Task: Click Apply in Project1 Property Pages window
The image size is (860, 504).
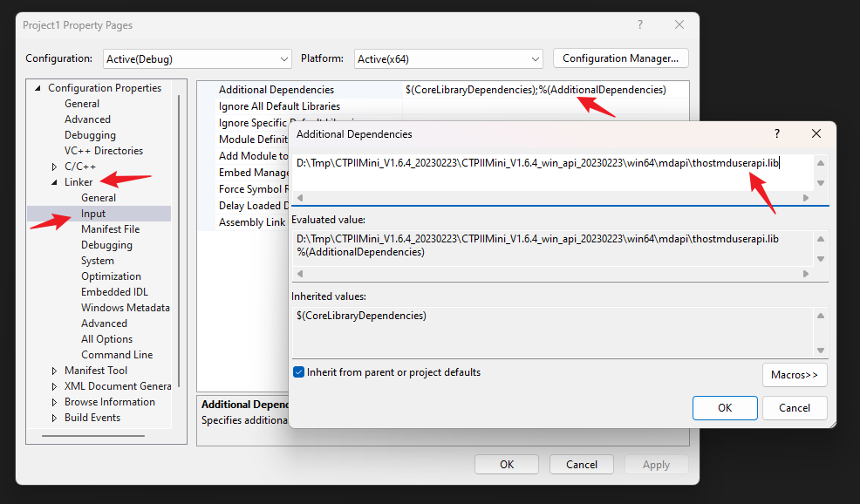Action: coord(656,465)
